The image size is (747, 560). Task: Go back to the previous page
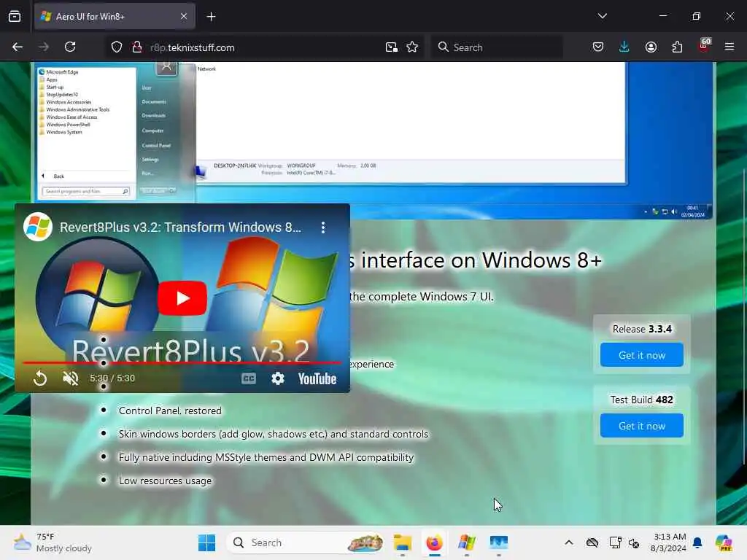[18, 47]
